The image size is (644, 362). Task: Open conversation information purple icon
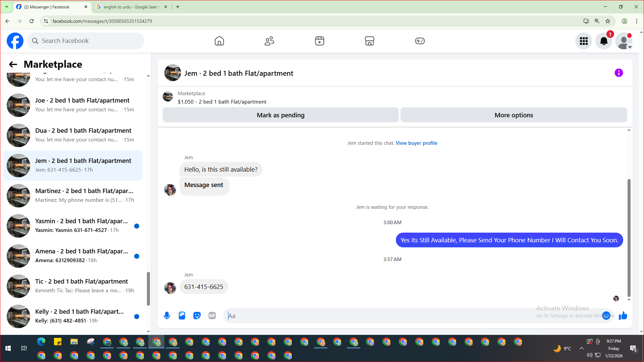click(x=619, y=73)
